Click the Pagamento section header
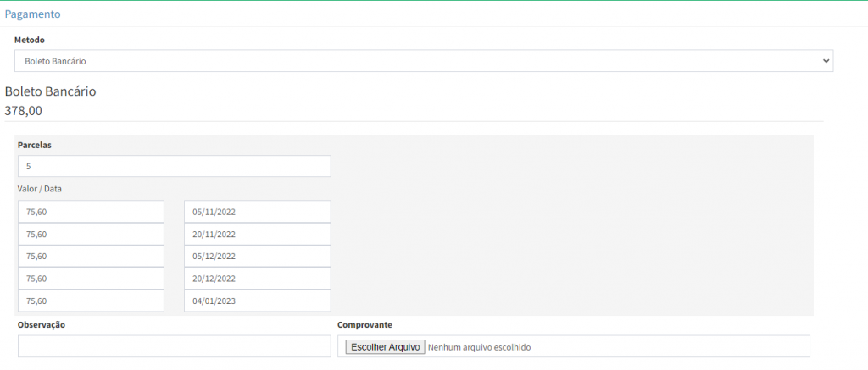868x370 pixels. tap(32, 14)
